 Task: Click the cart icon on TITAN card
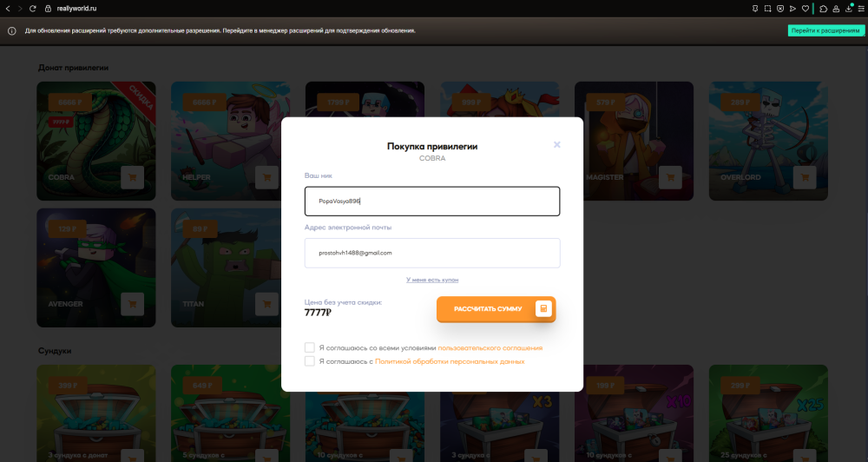pyautogui.click(x=266, y=304)
